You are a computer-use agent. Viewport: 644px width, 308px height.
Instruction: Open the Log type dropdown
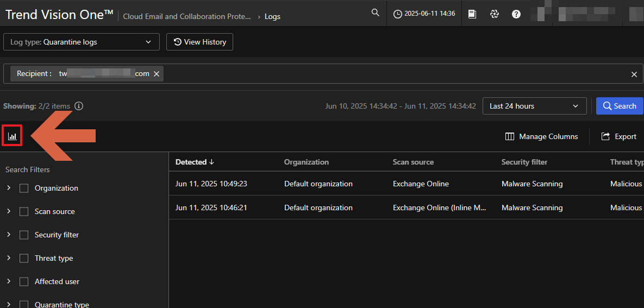pyautogui.click(x=82, y=42)
